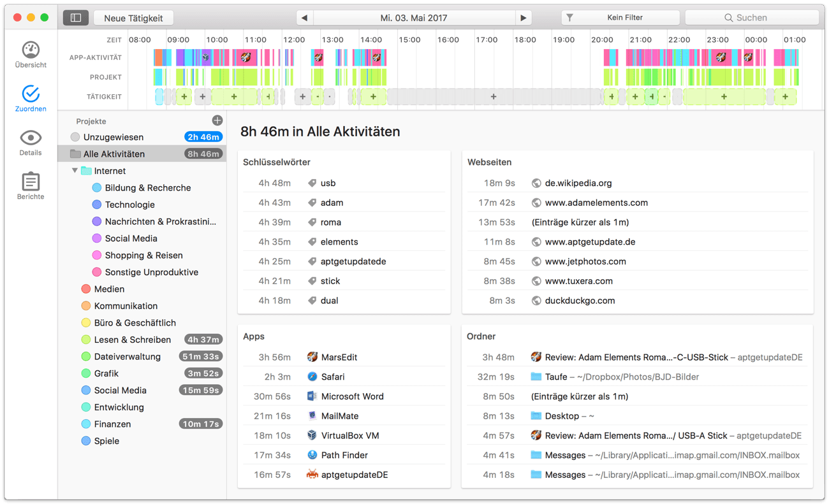The height and width of the screenshot is (504, 829).
Task: Click the Unzugewiesen 2h 46m badge
Action: pos(203,137)
